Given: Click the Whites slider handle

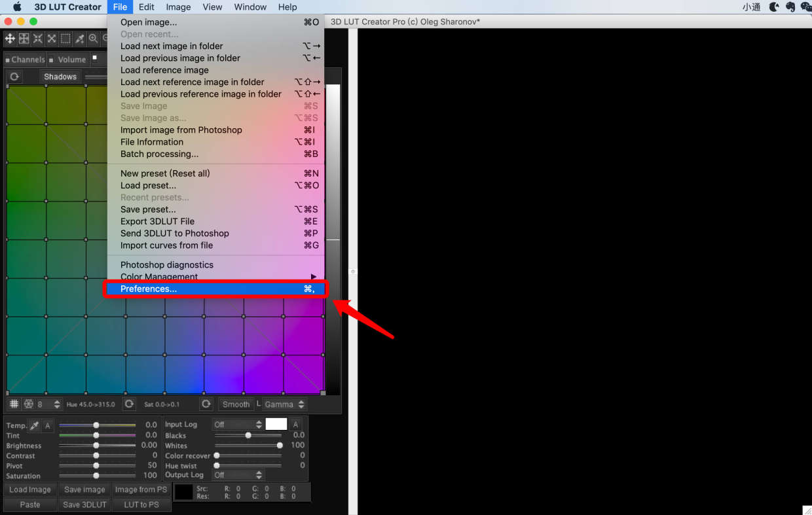Looking at the screenshot, I should (x=280, y=445).
